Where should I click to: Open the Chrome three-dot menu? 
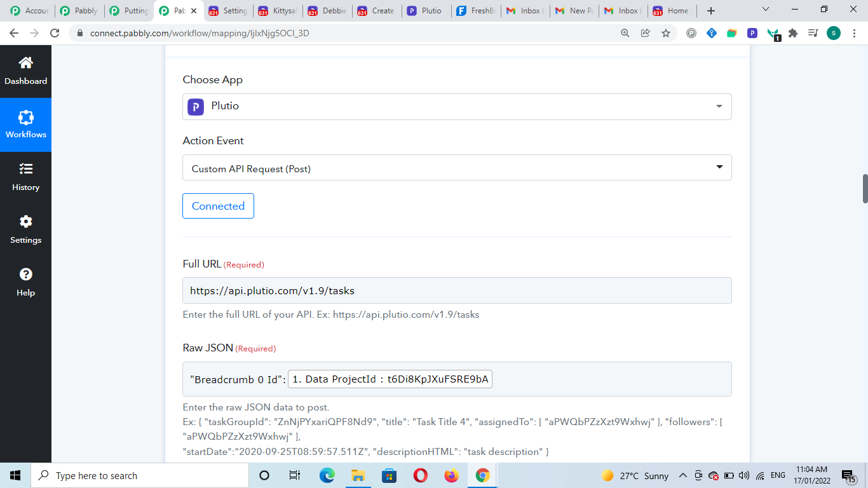coord(854,33)
